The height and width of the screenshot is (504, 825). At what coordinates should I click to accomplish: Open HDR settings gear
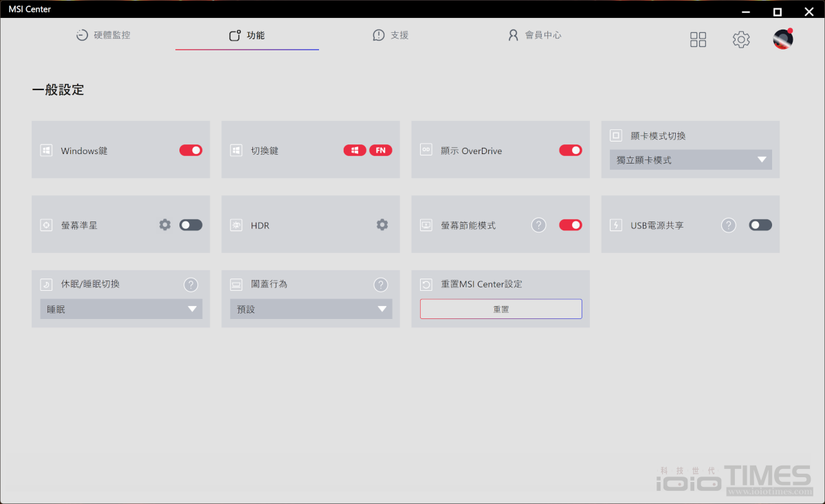(x=382, y=224)
